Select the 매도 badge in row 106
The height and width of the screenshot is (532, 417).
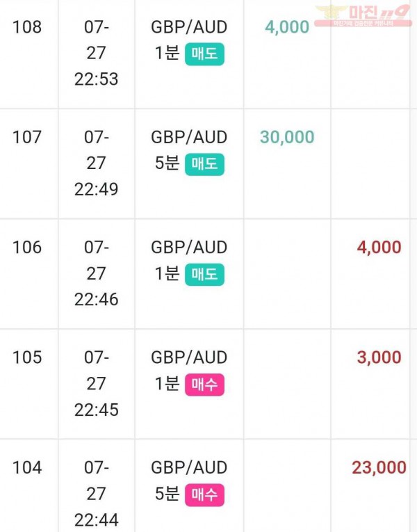click(x=204, y=274)
